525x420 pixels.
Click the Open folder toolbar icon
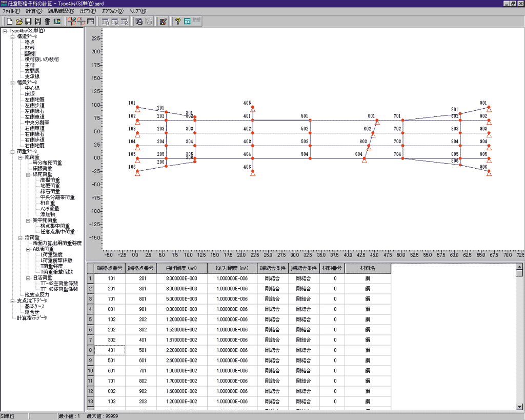click(x=19, y=22)
